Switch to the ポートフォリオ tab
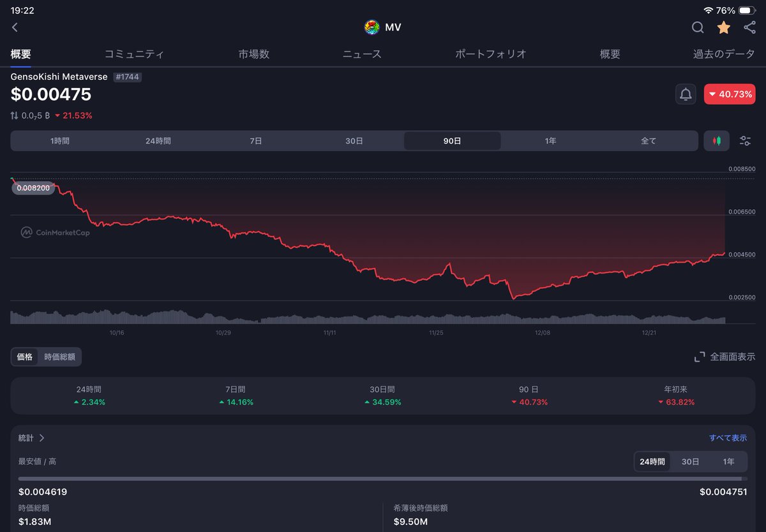766x532 pixels. [x=491, y=54]
